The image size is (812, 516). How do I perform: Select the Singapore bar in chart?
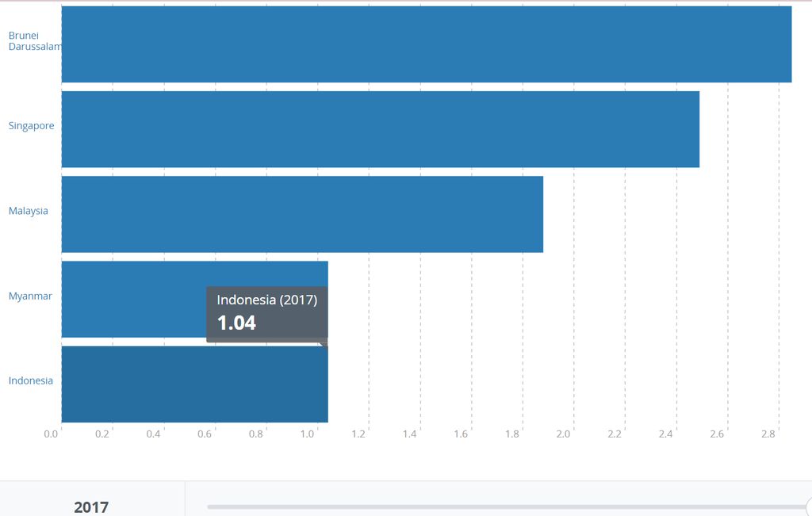(x=380, y=129)
